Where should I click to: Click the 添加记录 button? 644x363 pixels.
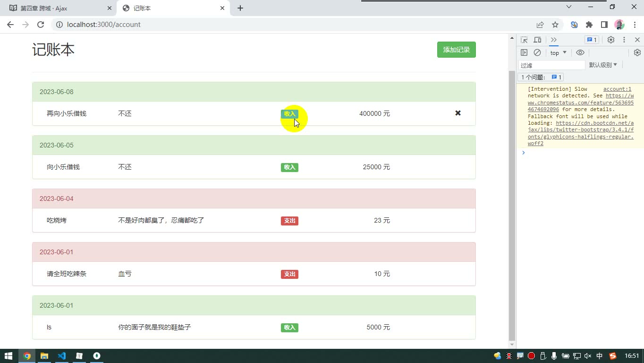pyautogui.click(x=457, y=50)
